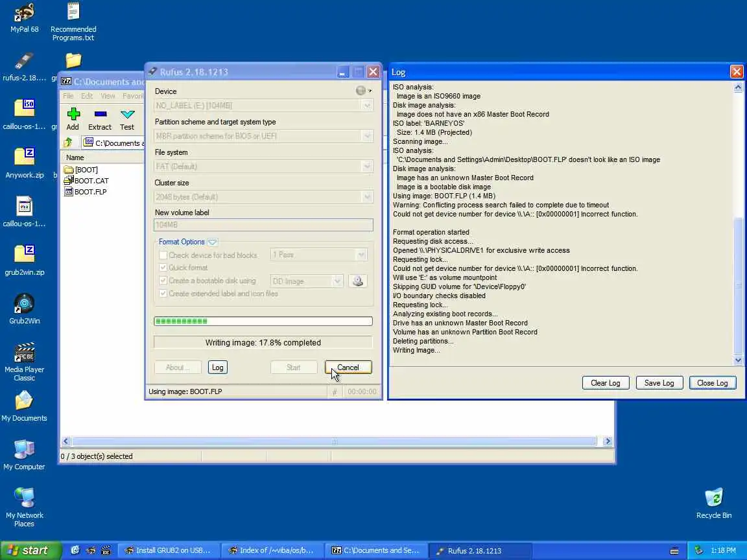The width and height of the screenshot is (747, 560).
Task: Click the Name column header in 7-Zip
Action: click(x=102, y=157)
